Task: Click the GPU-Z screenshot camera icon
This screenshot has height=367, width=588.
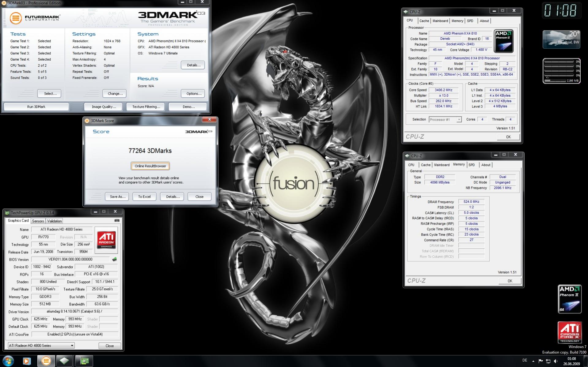Action: coord(117,220)
